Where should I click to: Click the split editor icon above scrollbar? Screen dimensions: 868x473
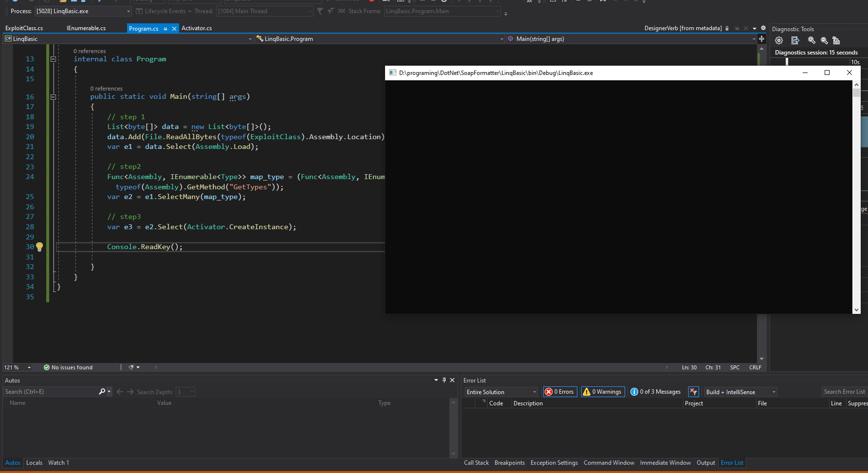pos(761,39)
